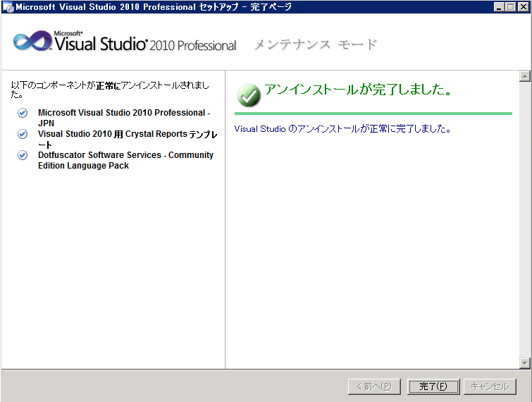Click the setup icon in the title bar

(x=8, y=7)
